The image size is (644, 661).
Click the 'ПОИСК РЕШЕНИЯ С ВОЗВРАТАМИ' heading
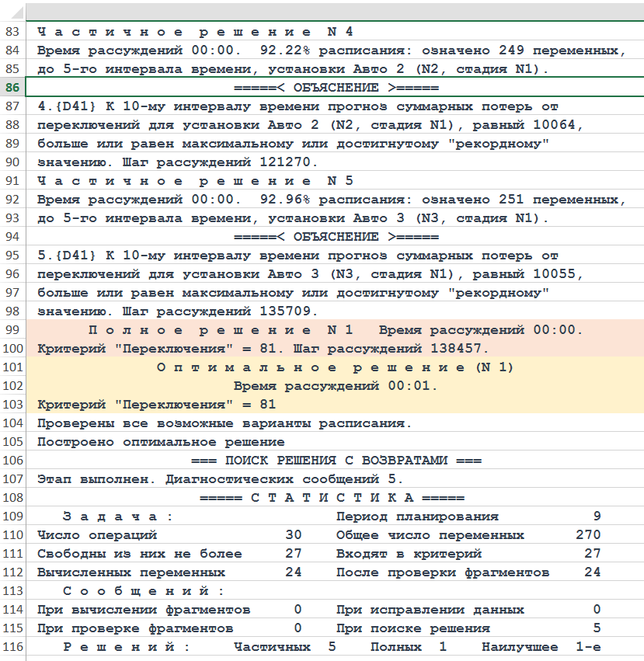click(336, 461)
